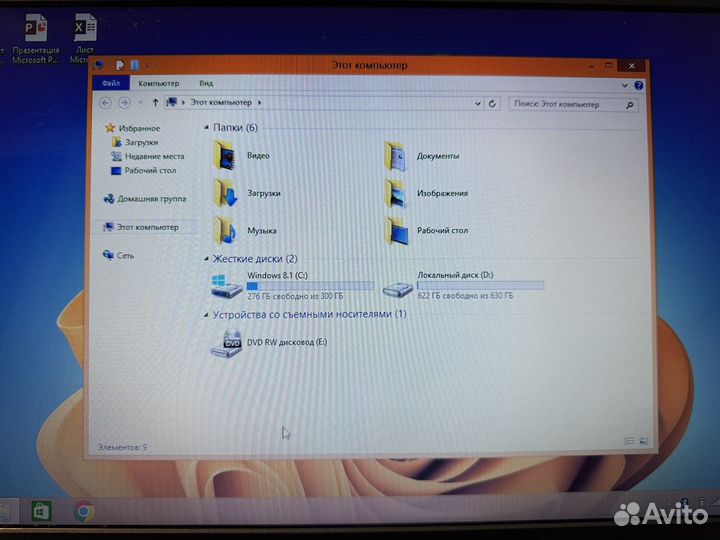Open the address bar history dropdown
Image resolution: width=720 pixels, height=540 pixels.
coord(478,104)
